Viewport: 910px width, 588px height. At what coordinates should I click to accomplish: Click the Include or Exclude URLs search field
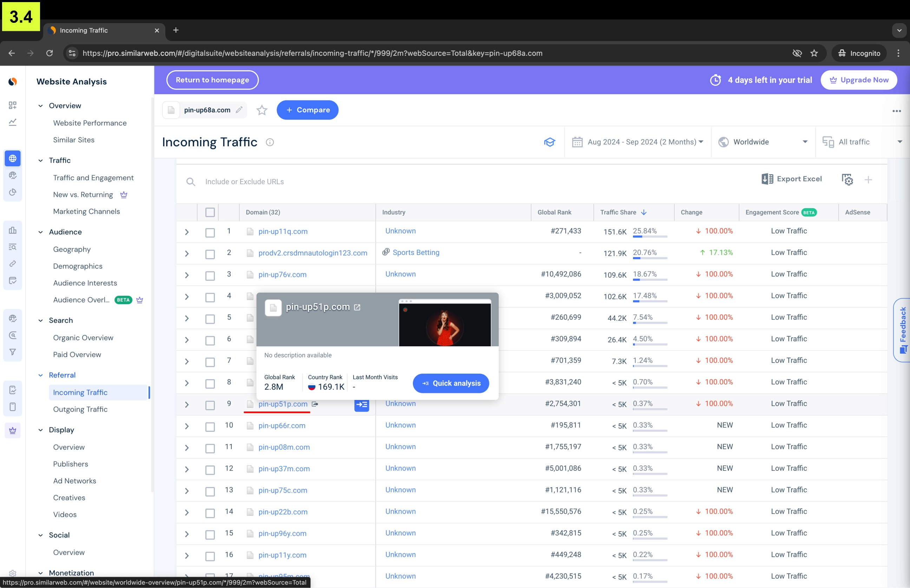tap(244, 182)
